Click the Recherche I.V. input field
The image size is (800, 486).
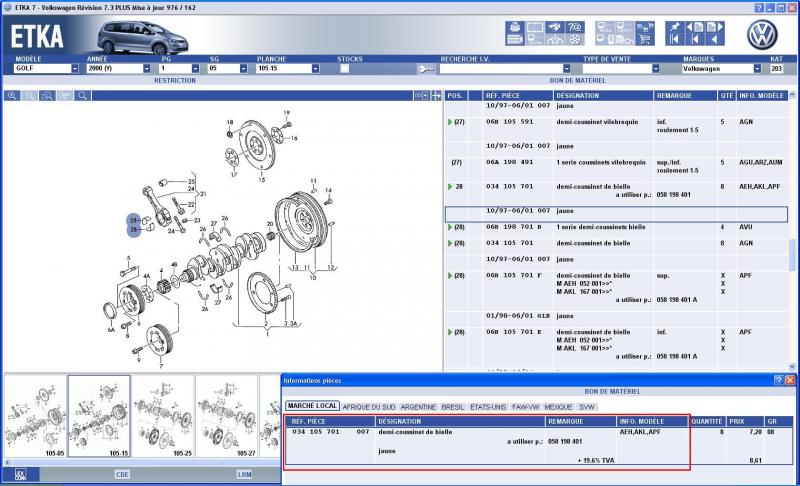(x=502, y=68)
